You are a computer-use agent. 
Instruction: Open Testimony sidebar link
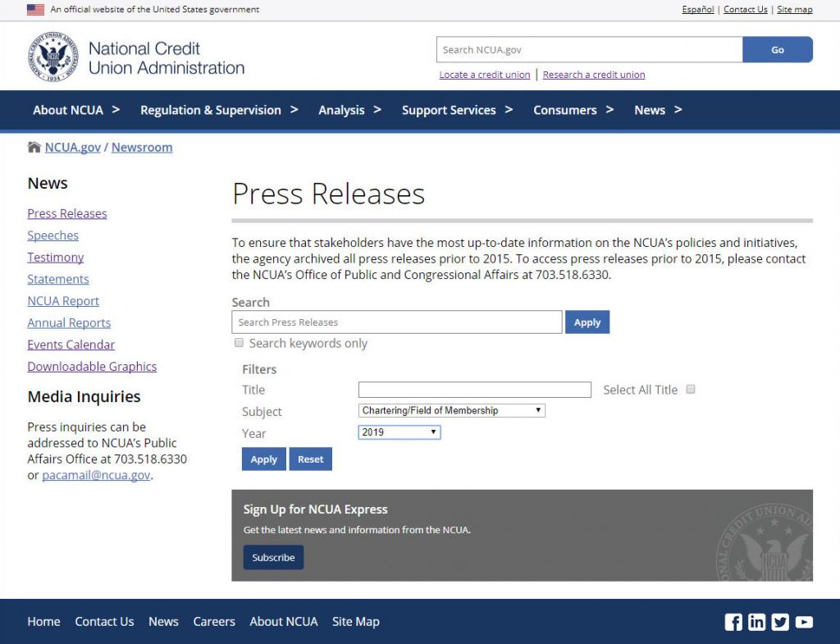tap(55, 257)
